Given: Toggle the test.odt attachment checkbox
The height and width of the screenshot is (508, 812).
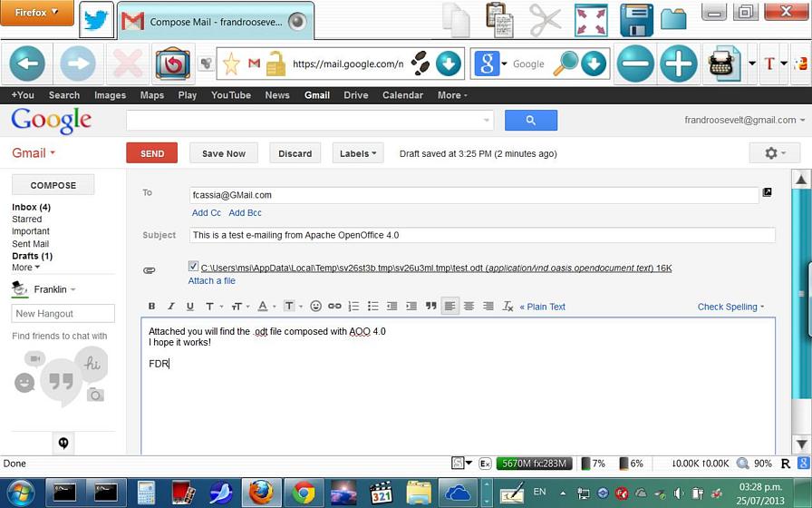Looking at the screenshot, I should pyautogui.click(x=193, y=267).
